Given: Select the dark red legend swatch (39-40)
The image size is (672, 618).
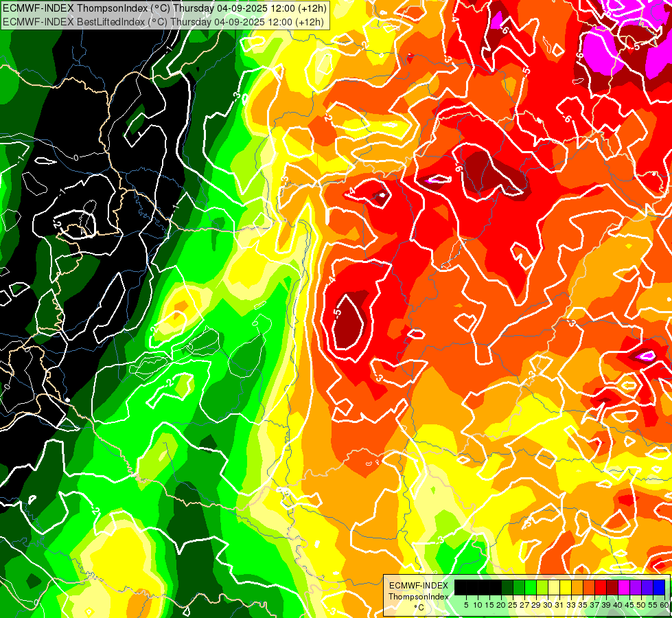Looking at the screenshot, I should (x=612, y=587).
